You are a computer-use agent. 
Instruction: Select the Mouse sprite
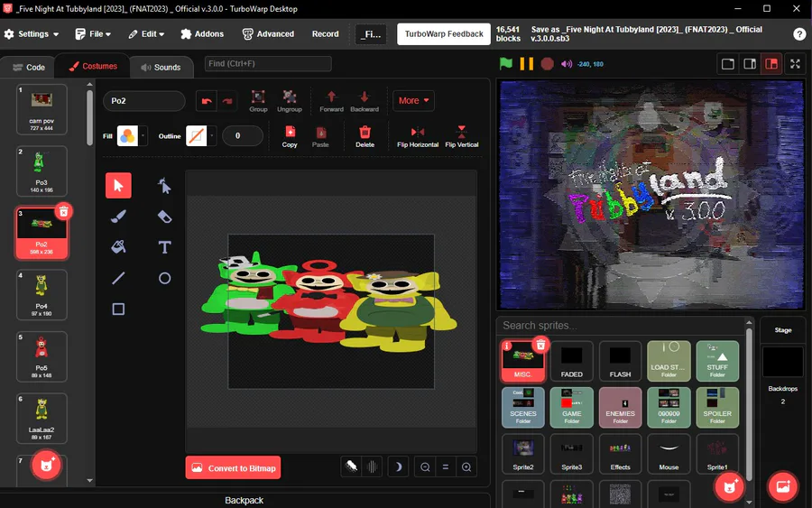pos(669,454)
